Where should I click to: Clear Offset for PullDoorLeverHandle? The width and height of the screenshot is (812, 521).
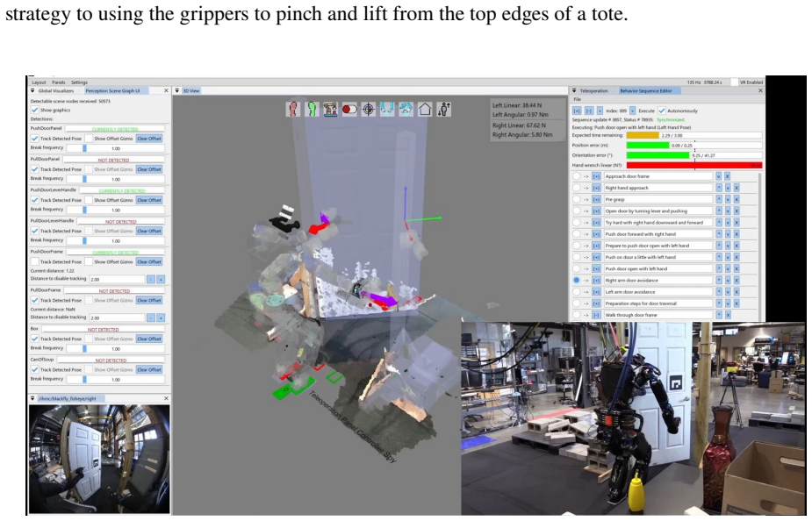click(149, 231)
